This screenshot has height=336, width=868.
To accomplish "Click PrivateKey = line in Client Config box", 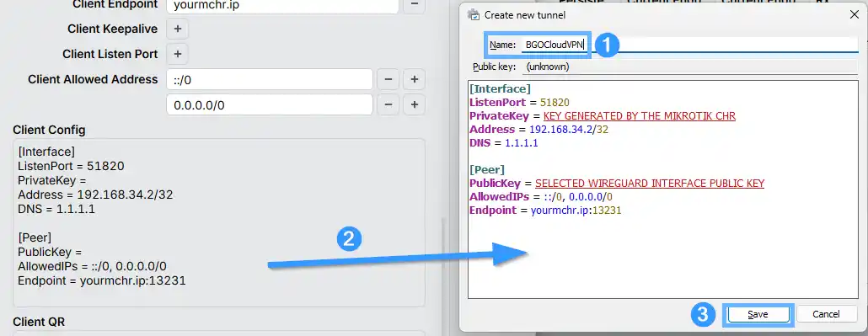I will [x=52, y=180].
